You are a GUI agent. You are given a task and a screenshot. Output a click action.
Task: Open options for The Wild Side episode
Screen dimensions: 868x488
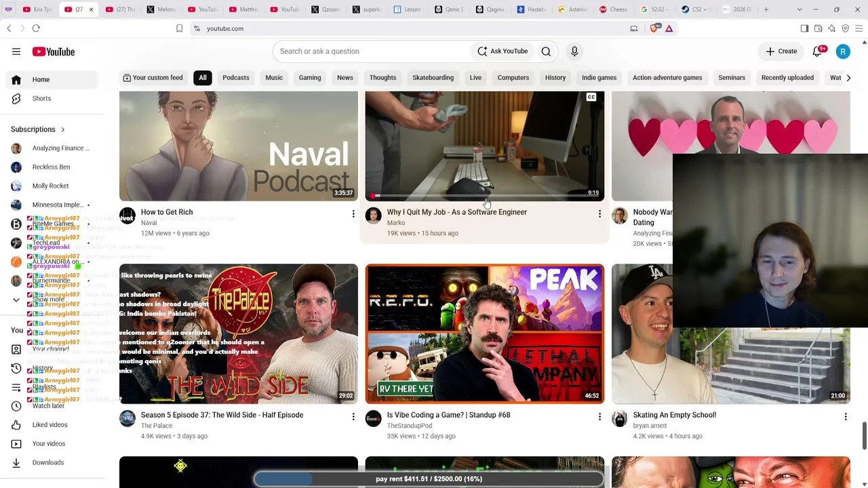(x=353, y=417)
